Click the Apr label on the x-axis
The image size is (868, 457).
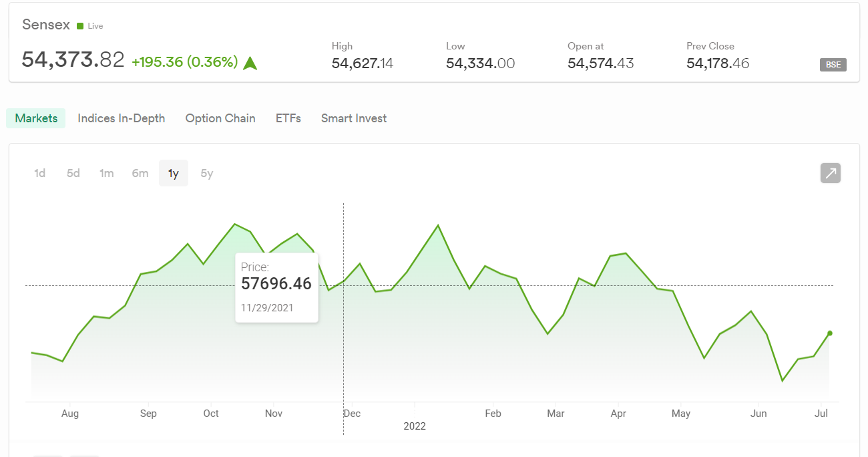(618, 414)
